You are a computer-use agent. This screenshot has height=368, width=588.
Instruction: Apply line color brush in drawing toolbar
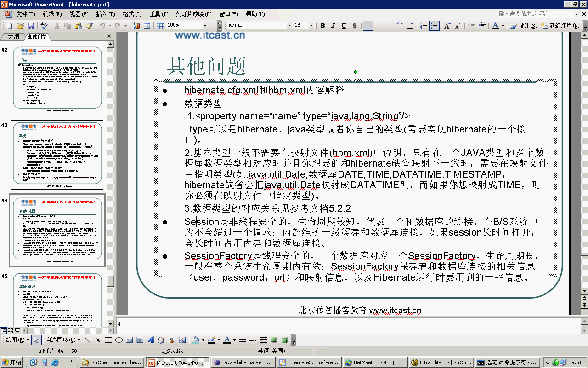[211, 340]
